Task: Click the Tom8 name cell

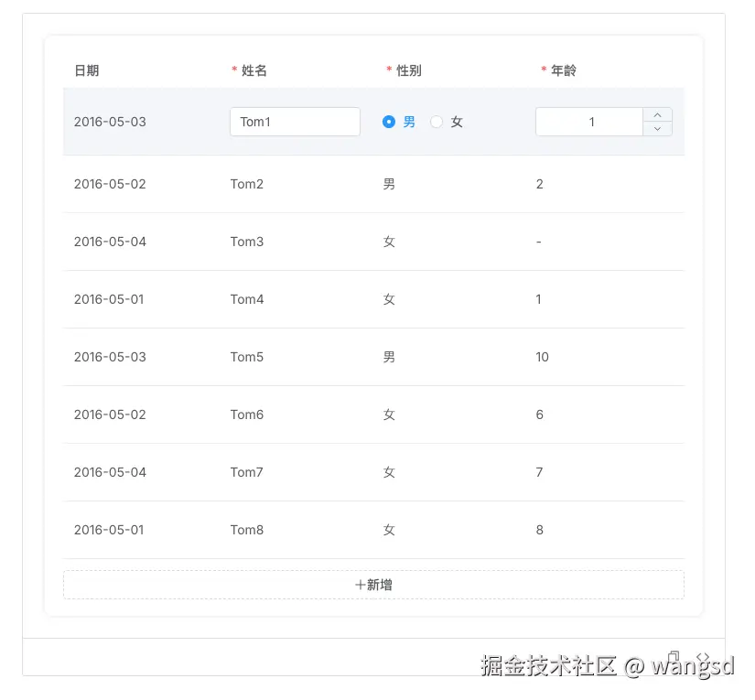Action: [x=247, y=530]
